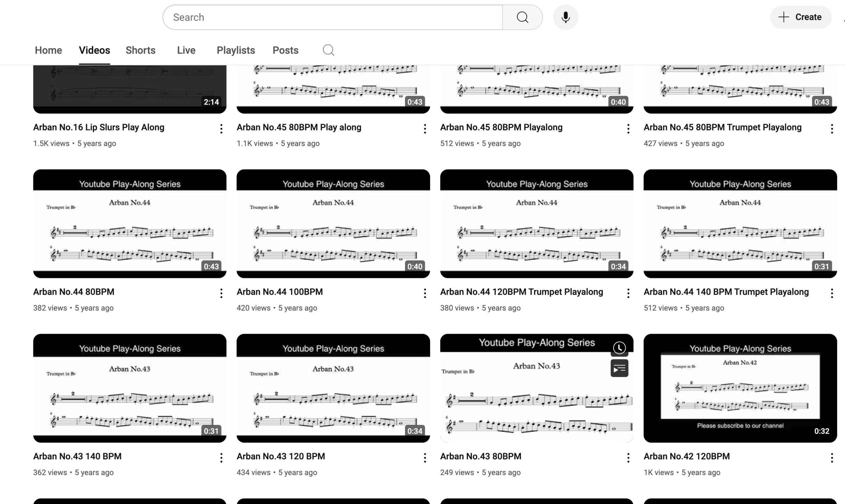The height and width of the screenshot is (504, 845).
Task: Open Arban No.44 100BPM title link
Action: pyautogui.click(x=280, y=292)
